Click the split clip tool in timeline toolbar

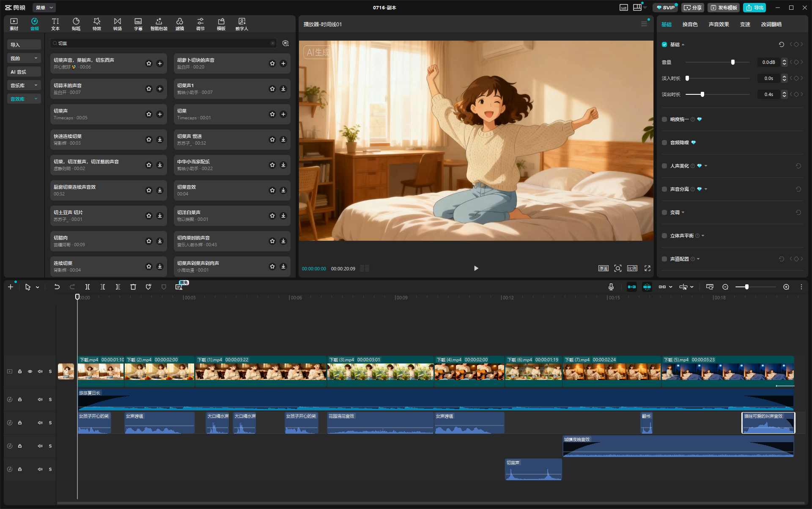[x=88, y=287]
